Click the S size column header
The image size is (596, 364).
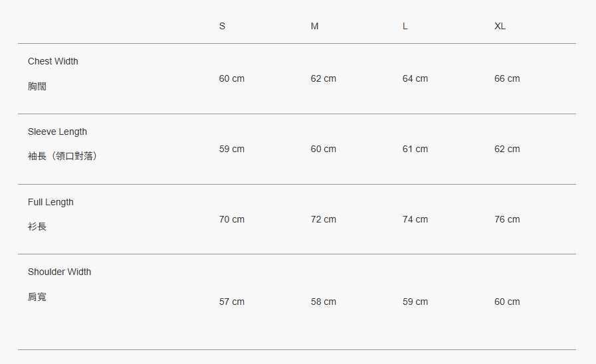coord(222,26)
